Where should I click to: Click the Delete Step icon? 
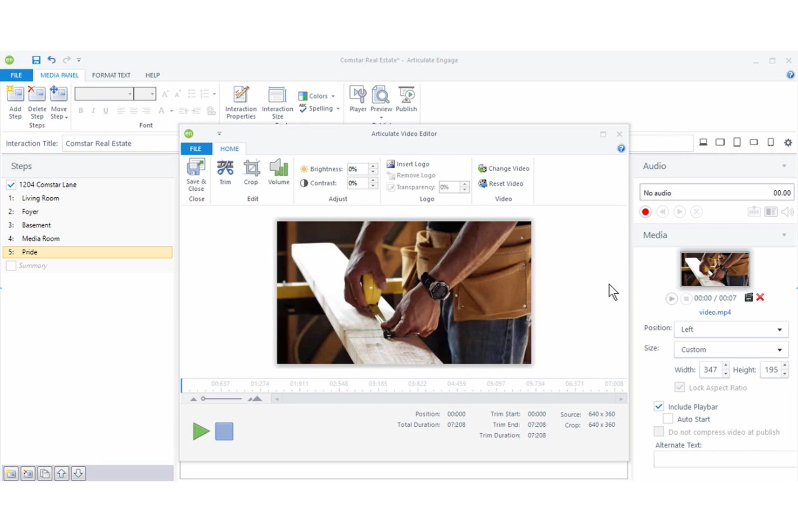[x=36, y=102]
